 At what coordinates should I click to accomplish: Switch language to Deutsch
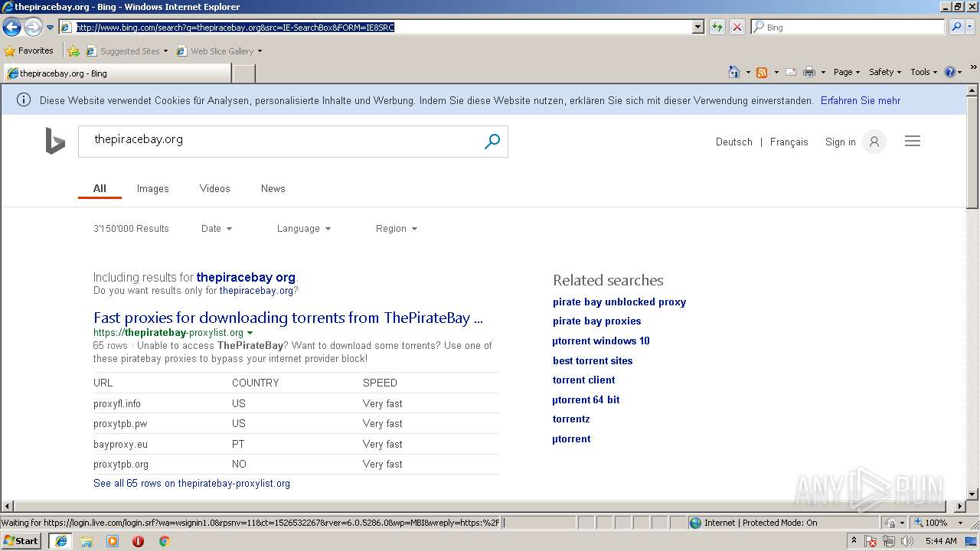pos(734,142)
